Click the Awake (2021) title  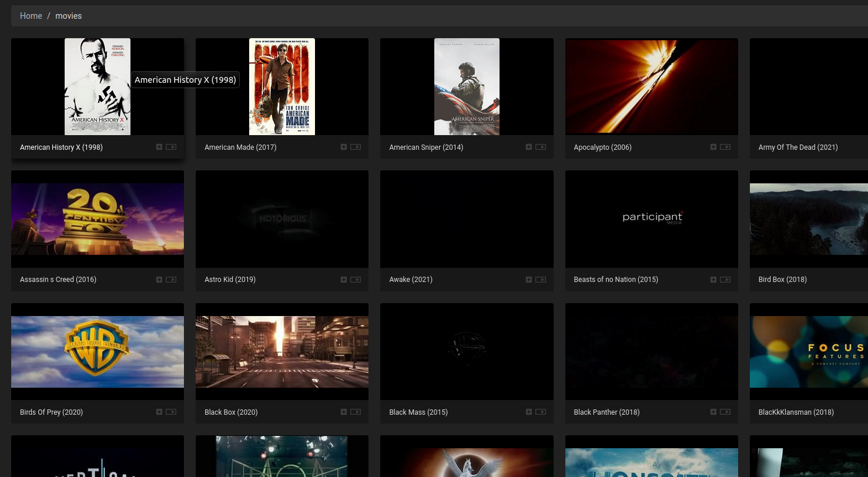pyautogui.click(x=411, y=280)
